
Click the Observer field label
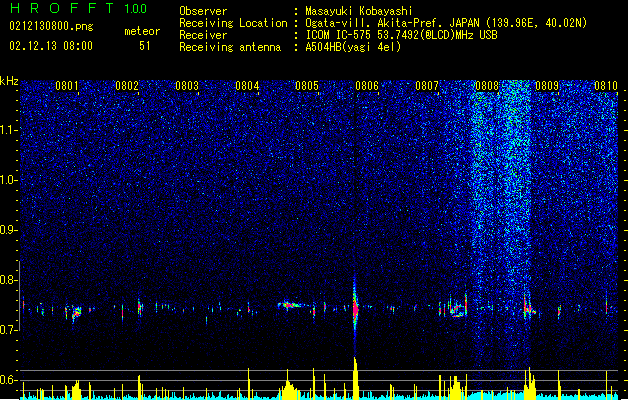[x=203, y=11]
